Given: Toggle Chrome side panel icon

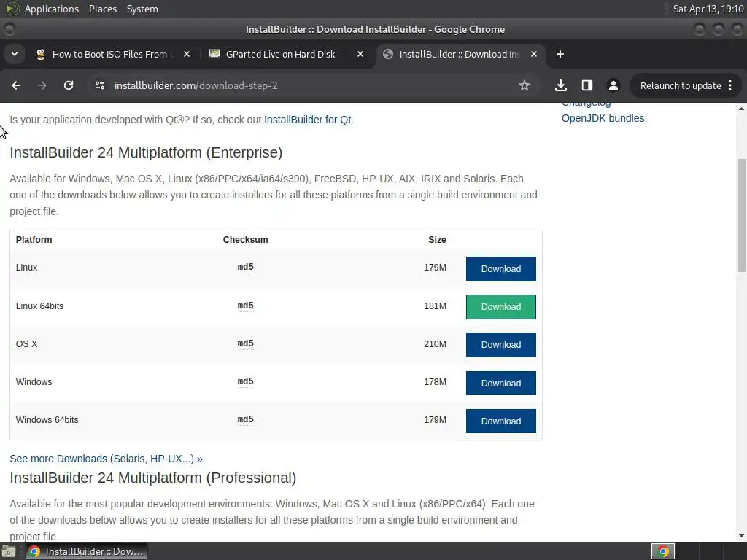Looking at the screenshot, I should (587, 85).
